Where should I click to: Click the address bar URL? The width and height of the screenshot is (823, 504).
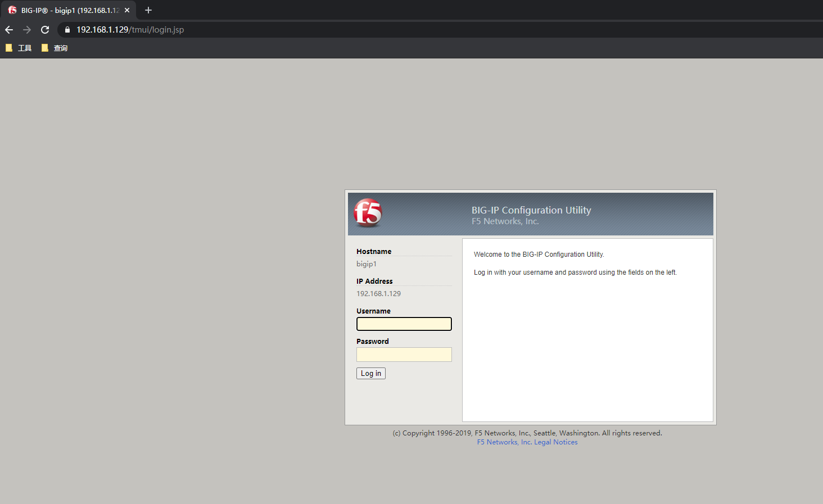[x=130, y=30]
